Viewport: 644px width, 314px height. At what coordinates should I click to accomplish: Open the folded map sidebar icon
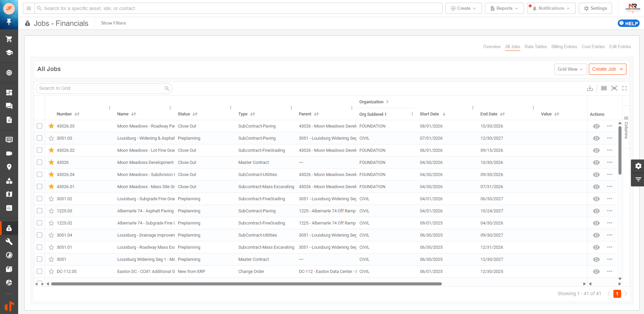pos(9,194)
